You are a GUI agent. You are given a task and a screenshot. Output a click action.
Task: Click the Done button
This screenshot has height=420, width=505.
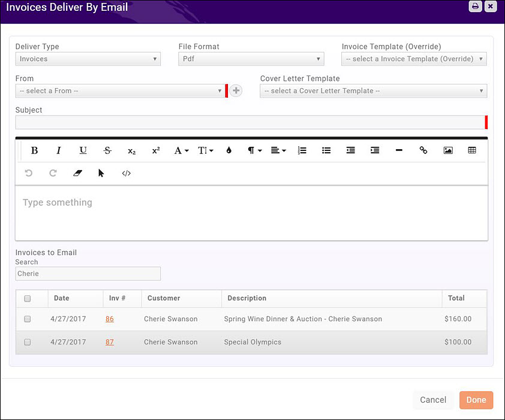point(476,400)
